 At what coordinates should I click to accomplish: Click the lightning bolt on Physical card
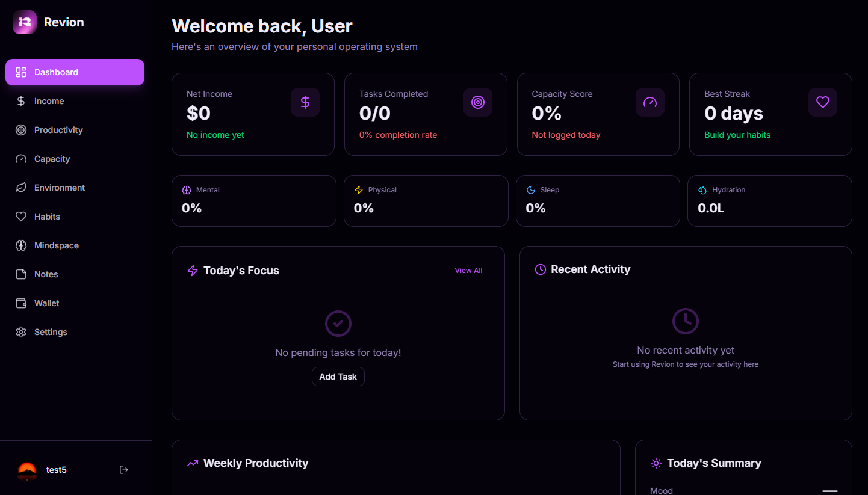358,189
